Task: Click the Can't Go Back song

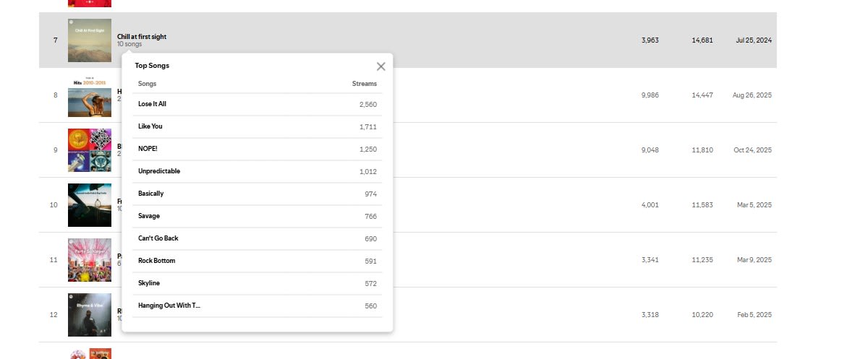Action: coord(158,238)
